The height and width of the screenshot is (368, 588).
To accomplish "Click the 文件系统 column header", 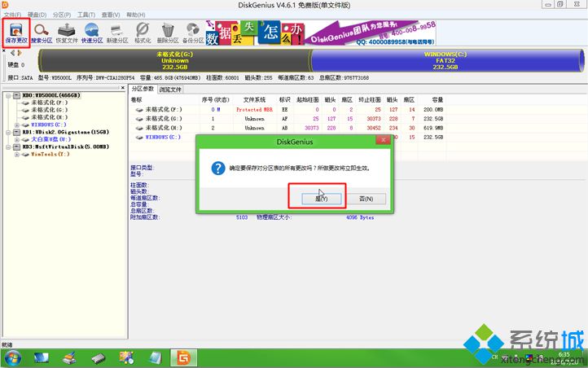I will tap(254, 99).
